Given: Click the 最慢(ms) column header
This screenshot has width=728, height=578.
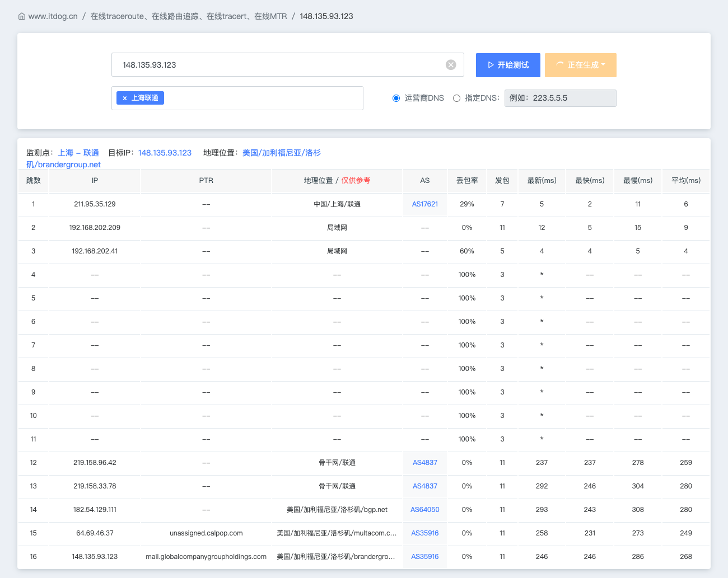Looking at the screenshot, I should [638, 181].
